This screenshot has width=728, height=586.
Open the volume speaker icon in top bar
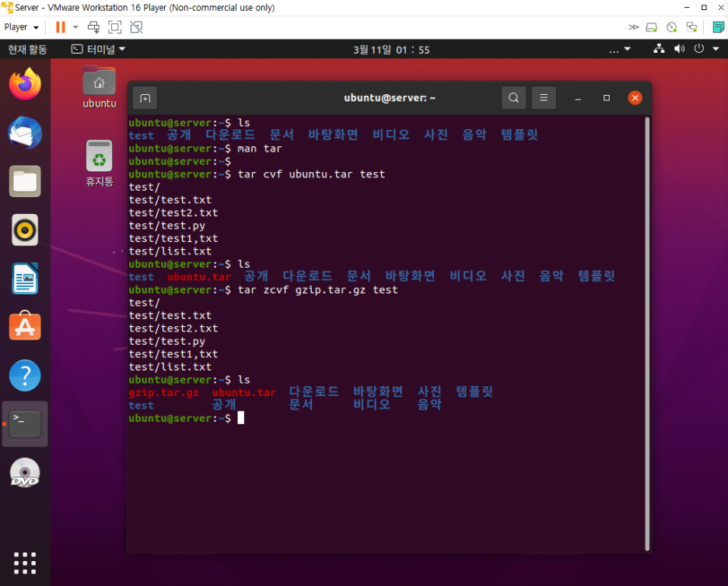[679, 48]
